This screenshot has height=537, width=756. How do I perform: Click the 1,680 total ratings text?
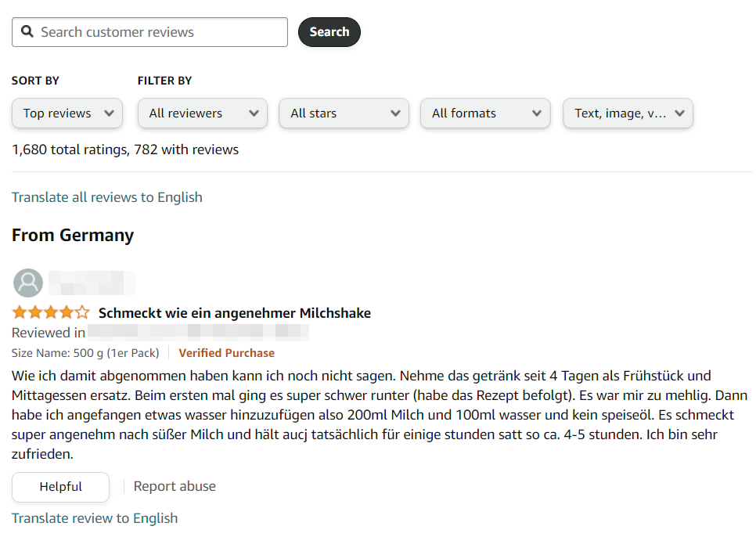tap(125, 150)
